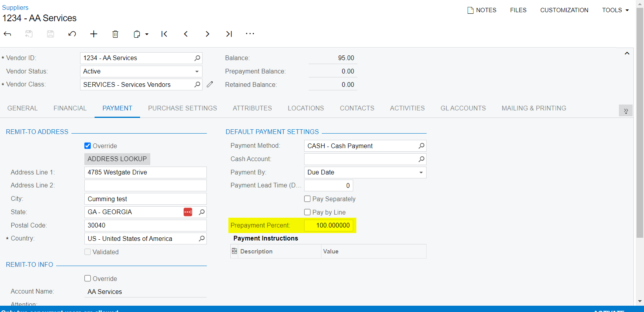Switch to the Contacts tab

click(357, 108)
